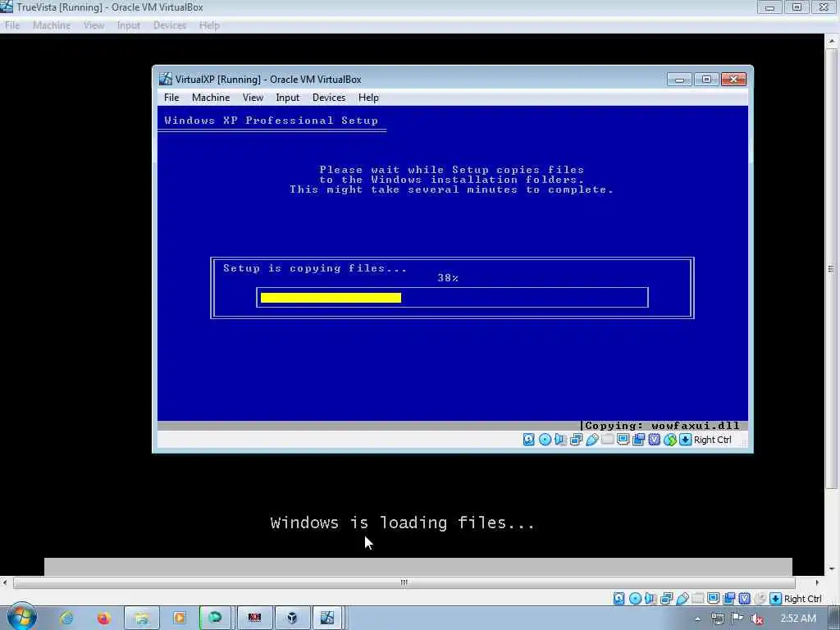Click shared folders indicator in TrueVista status bar
The width and height of the screenshot is (840, 630).
point(698,598)
